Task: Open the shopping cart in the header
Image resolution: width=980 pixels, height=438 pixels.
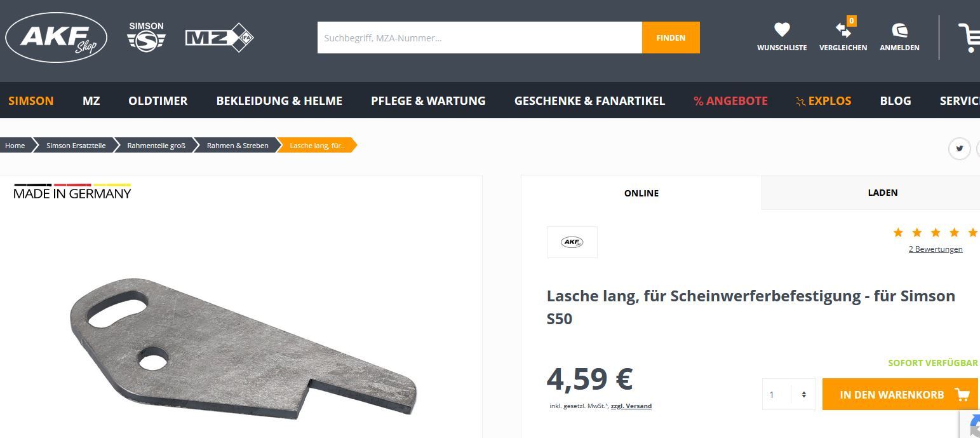Action: click(969, 38)
